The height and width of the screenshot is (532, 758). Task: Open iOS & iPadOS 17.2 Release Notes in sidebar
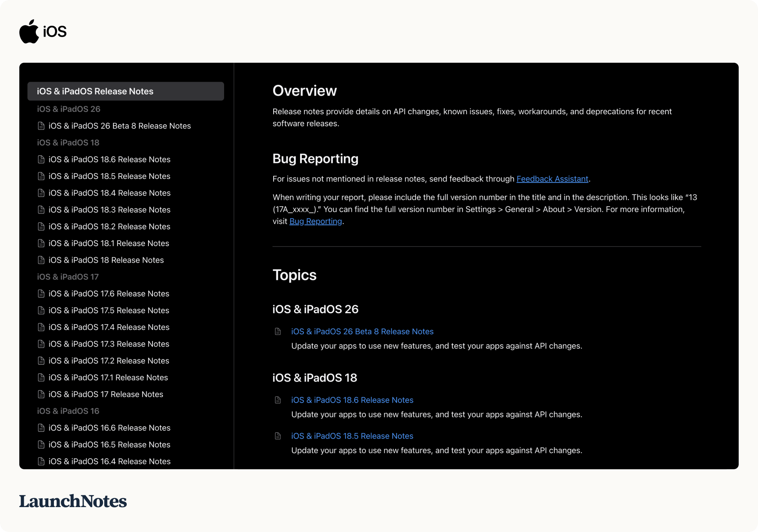pos(109,361)
